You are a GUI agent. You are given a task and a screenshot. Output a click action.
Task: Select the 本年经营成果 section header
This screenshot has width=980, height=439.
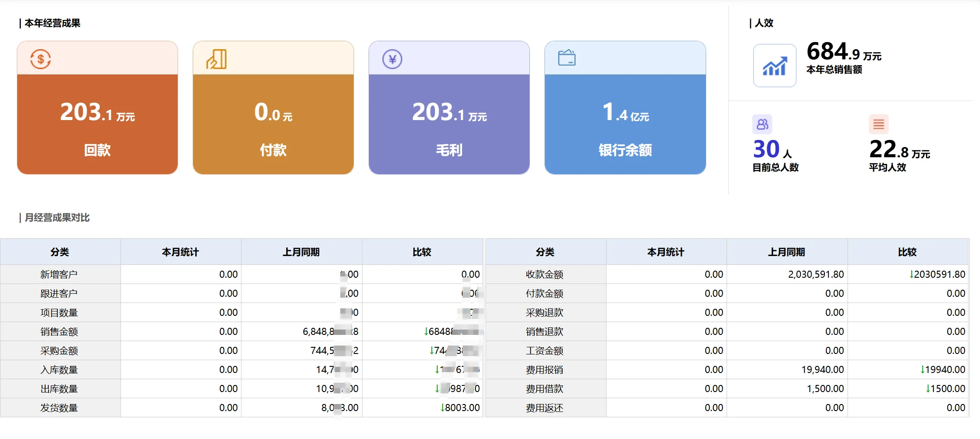[x=50, y=23]
